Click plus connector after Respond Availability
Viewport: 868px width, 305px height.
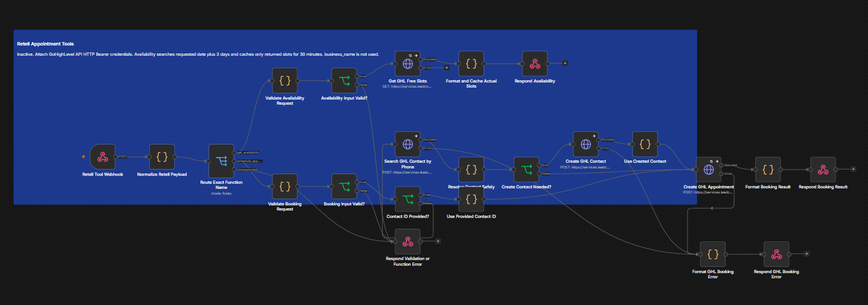(x=565, y=63)
